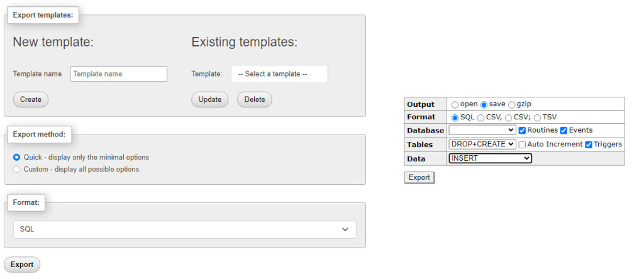Open the Select a template dropdown
The image size is (644, 279).
pos(279,74)
